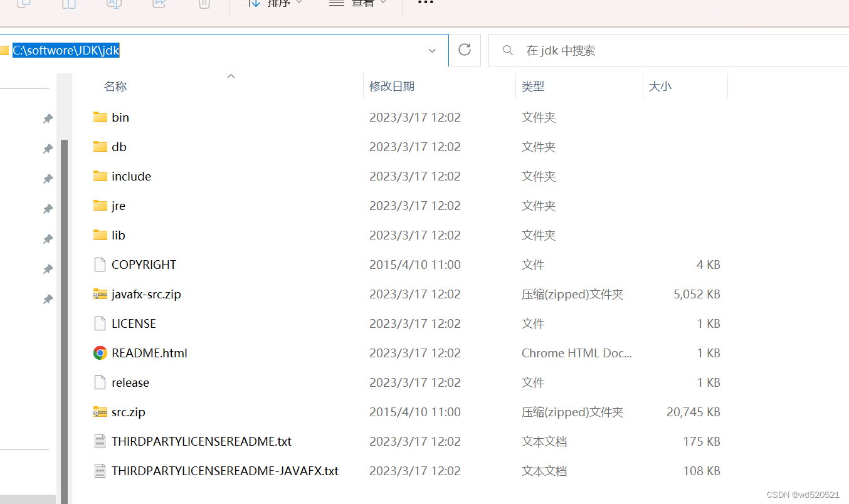Click the 文本文档 type of THIRDPARTYLICENSEREADME.txt
This screenshot has height=504, width=849.
pos(544,441)
